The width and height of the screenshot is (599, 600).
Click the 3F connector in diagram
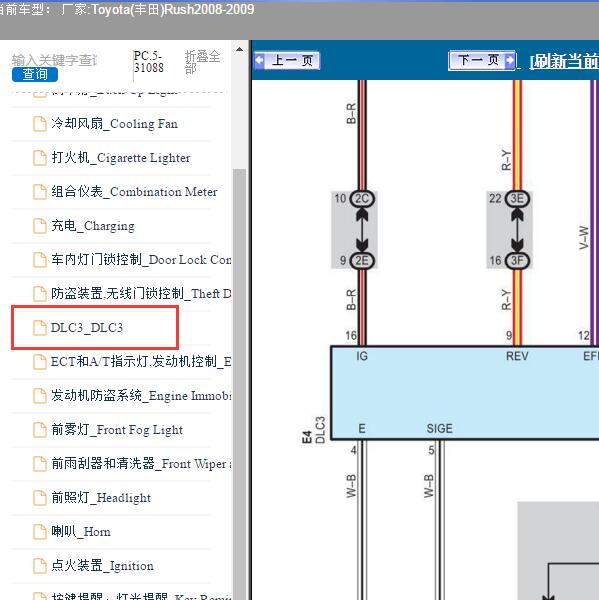517,260
